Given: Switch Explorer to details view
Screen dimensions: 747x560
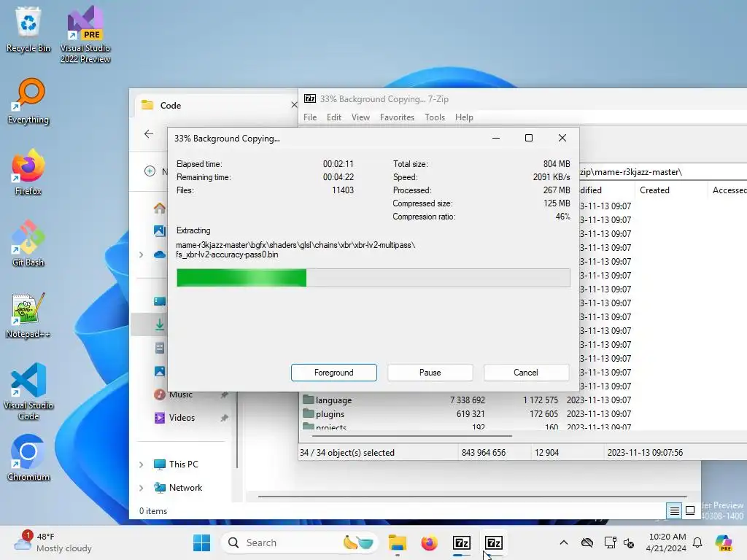Looking at the screenshot, I should 675,511.
